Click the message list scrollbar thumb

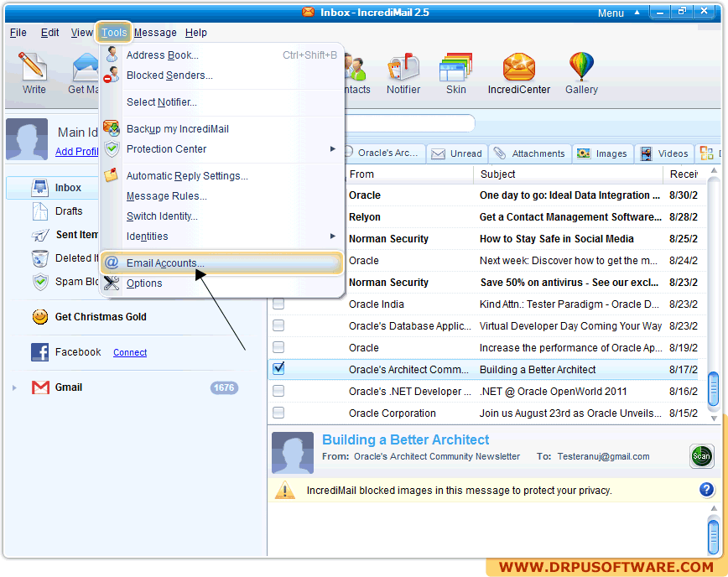[x=713, y=388]
